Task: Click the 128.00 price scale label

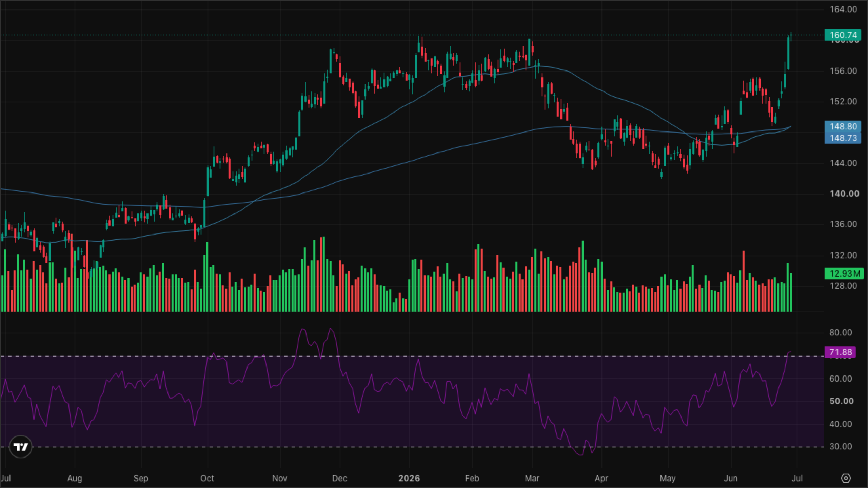Action: 843,286
